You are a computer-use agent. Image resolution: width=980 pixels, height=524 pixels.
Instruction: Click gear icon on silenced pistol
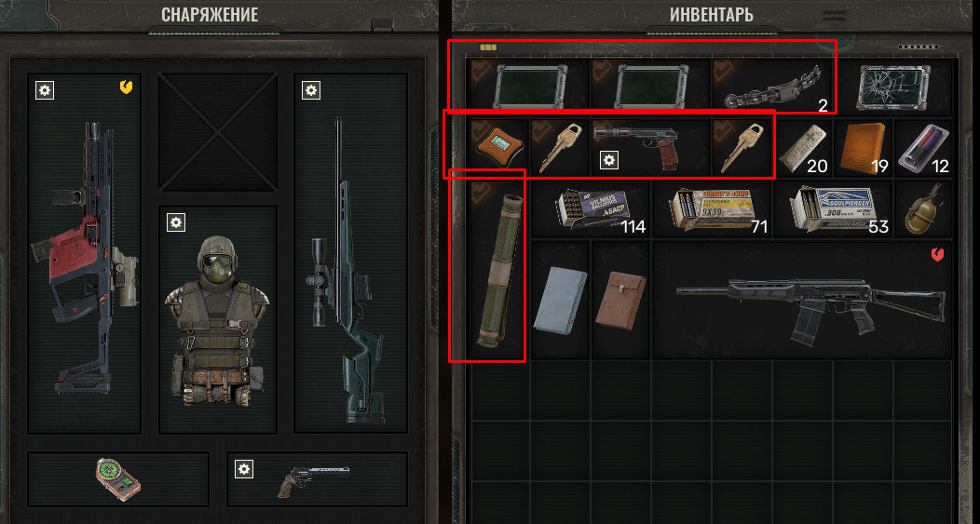[x=608, y=160]
